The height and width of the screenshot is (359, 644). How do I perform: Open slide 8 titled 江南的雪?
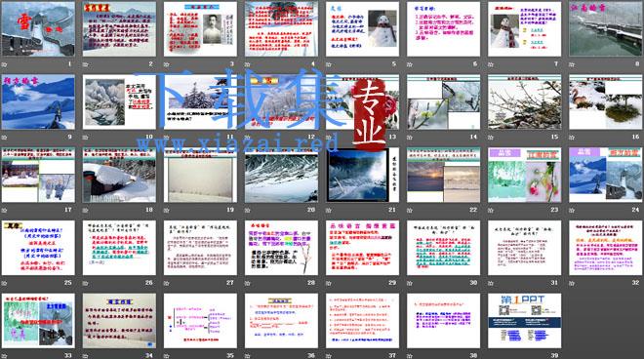[606, 28]
